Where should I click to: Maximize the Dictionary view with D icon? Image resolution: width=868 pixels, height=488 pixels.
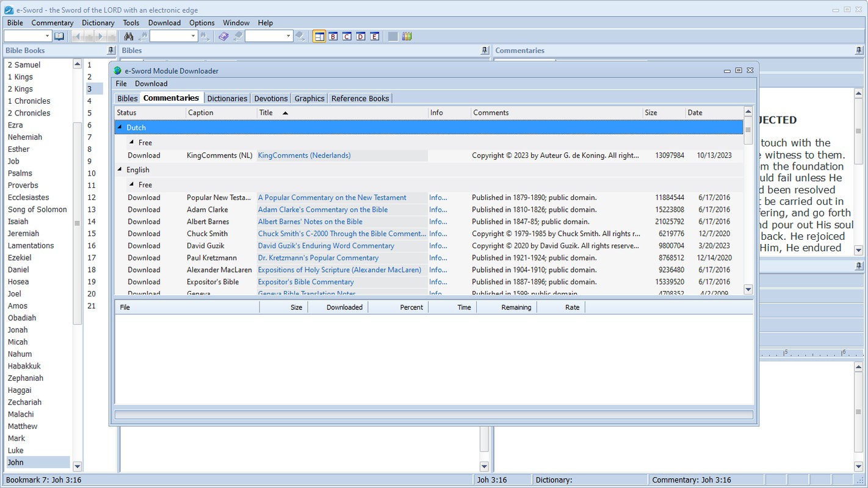tap(361, 37)
